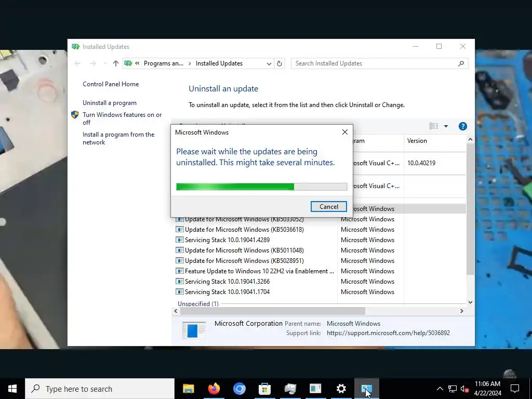Cancel the update uninstallation

click(328, 207)
